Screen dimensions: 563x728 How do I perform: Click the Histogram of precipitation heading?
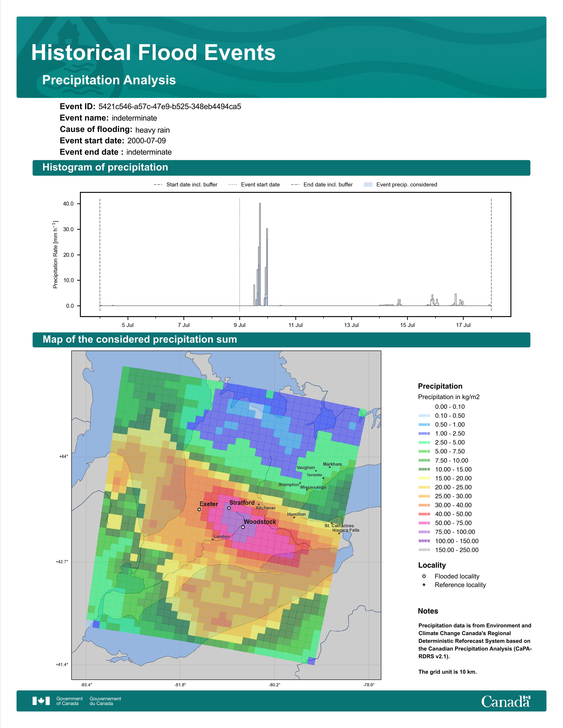[x=105, y=167]
